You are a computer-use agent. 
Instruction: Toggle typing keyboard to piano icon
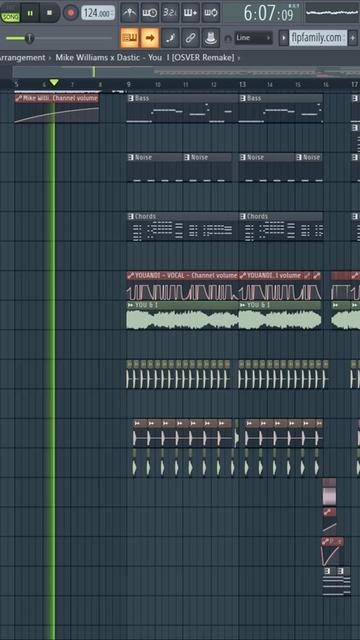pos(130,38)
